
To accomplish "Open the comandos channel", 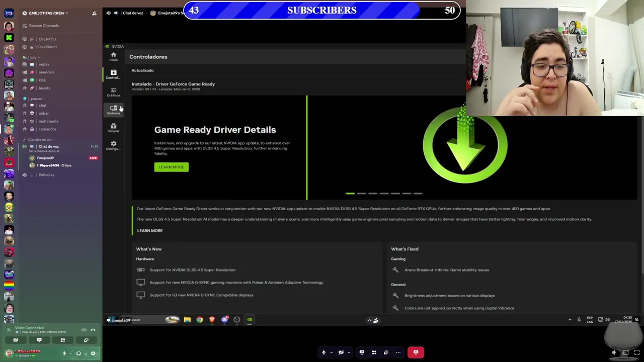I will click(47, 129).
